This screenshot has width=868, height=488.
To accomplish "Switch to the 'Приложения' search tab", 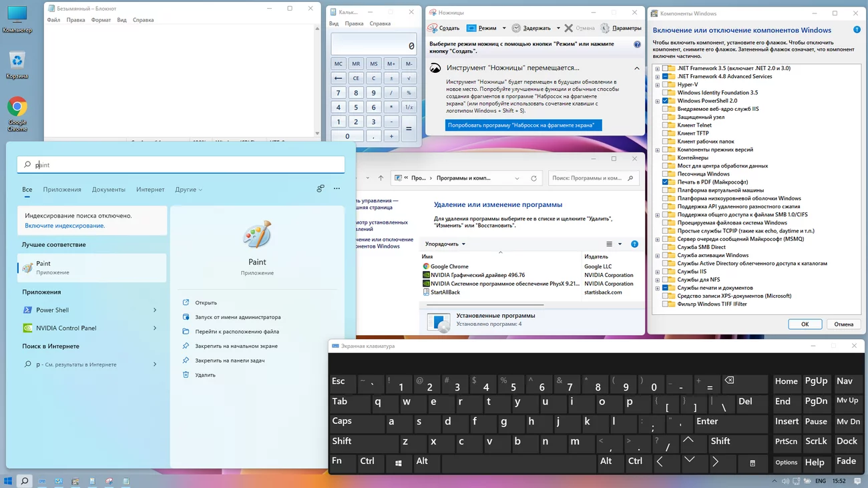I will (62, 190).
